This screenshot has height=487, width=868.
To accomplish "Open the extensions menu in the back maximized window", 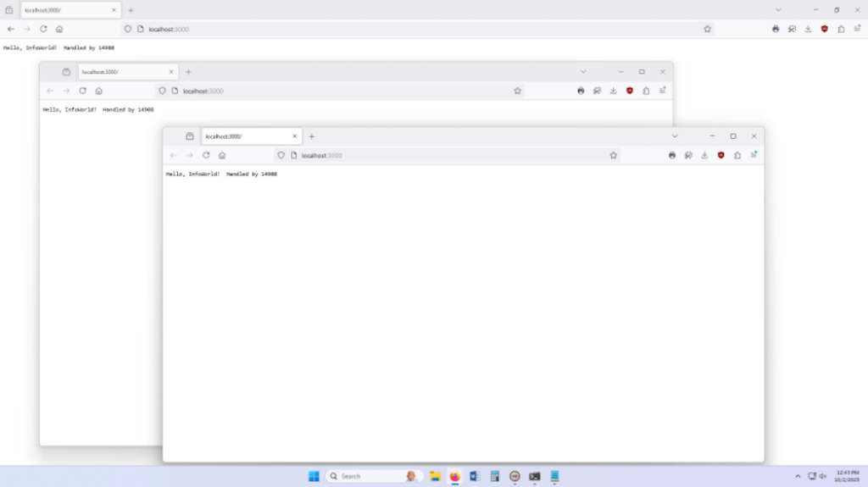I will [841, 29].
